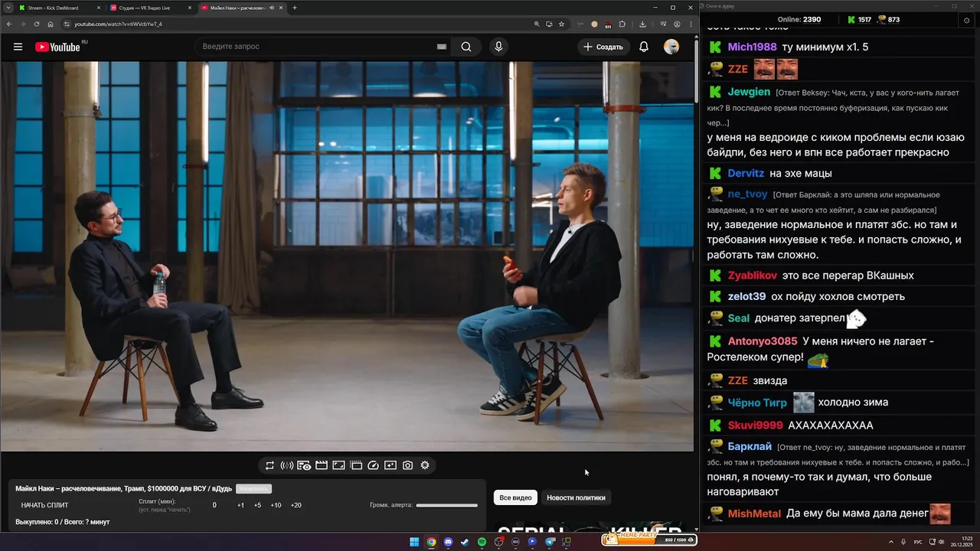
Task: Adjust the Громк. алерта volume slider
Action: pos(447,505)
